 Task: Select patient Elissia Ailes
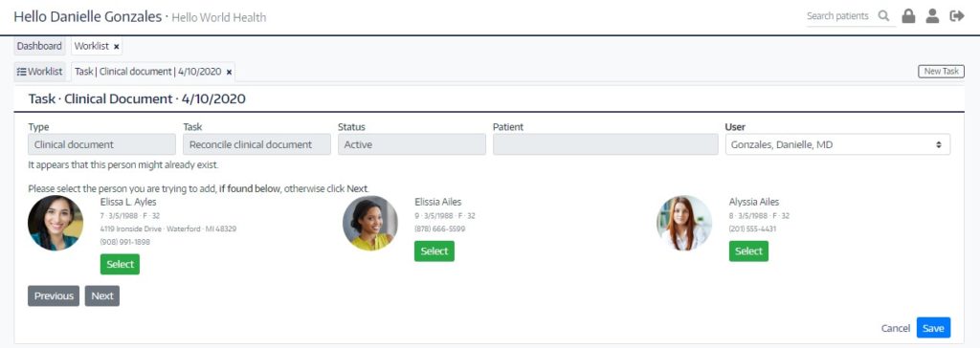click(434, 251)
